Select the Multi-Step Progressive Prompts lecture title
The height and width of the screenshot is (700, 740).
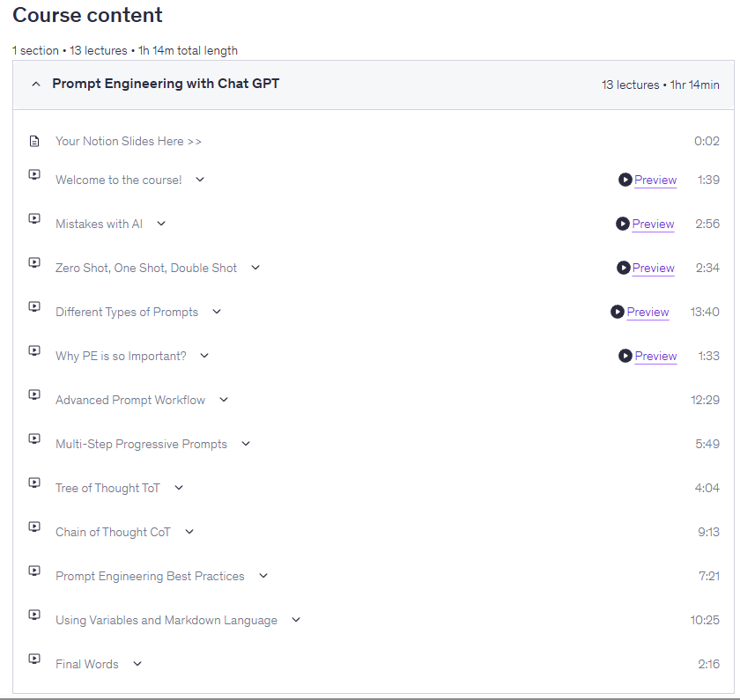141,444
